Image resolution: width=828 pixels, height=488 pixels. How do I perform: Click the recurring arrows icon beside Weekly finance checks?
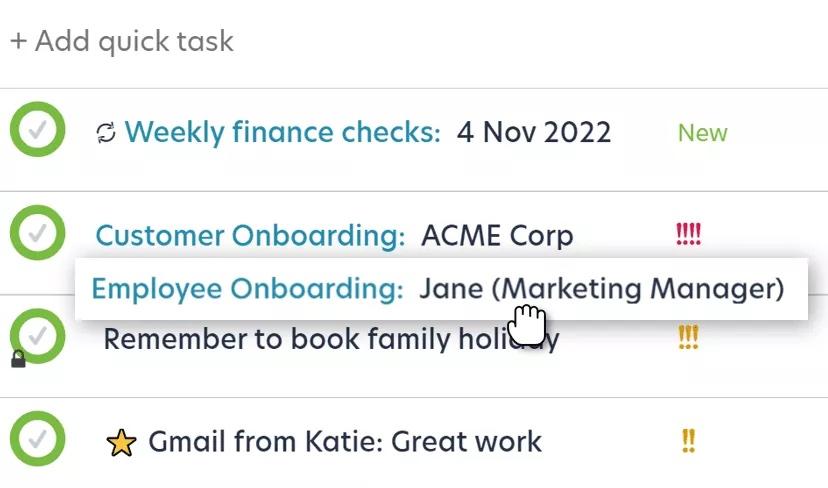(x=106, y=133)
